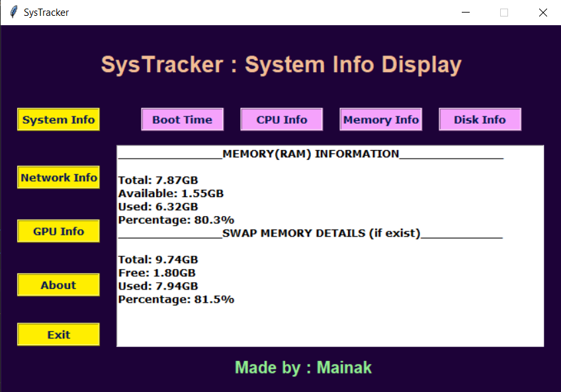
Task: Open the Network Info section
Action: [x=58, y=177]
